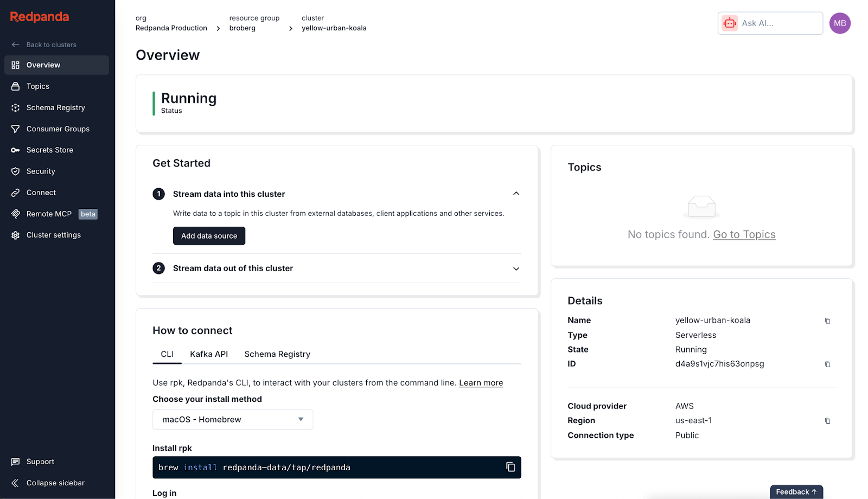Copy the cluster name yellow-urban-koala
This screenshot has height=499, width=868.
[827, 321]
